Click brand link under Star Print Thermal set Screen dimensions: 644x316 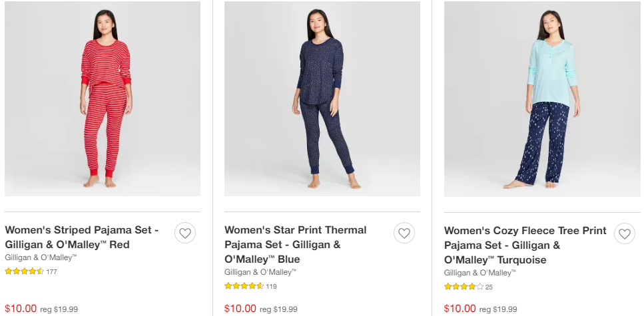coord(260,271)
